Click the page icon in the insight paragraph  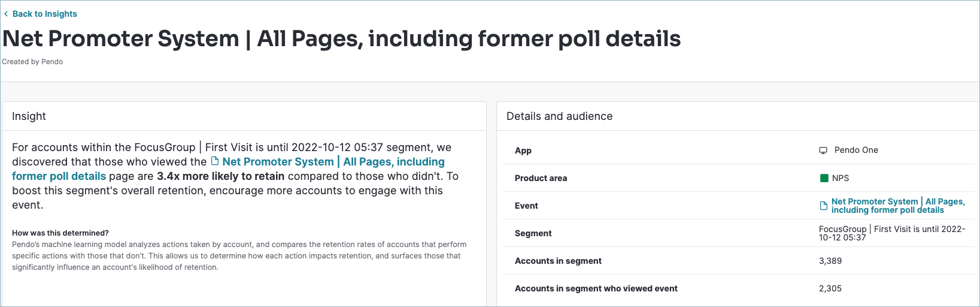tap(215, 161)
